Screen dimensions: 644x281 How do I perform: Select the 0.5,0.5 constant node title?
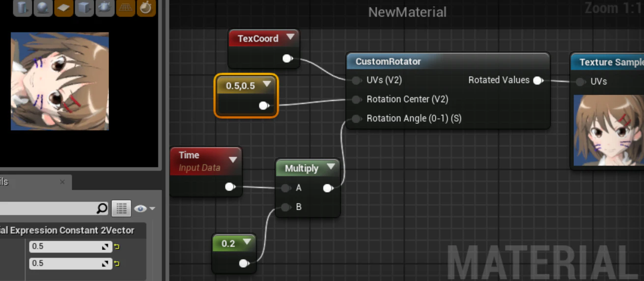click(240, 85)
